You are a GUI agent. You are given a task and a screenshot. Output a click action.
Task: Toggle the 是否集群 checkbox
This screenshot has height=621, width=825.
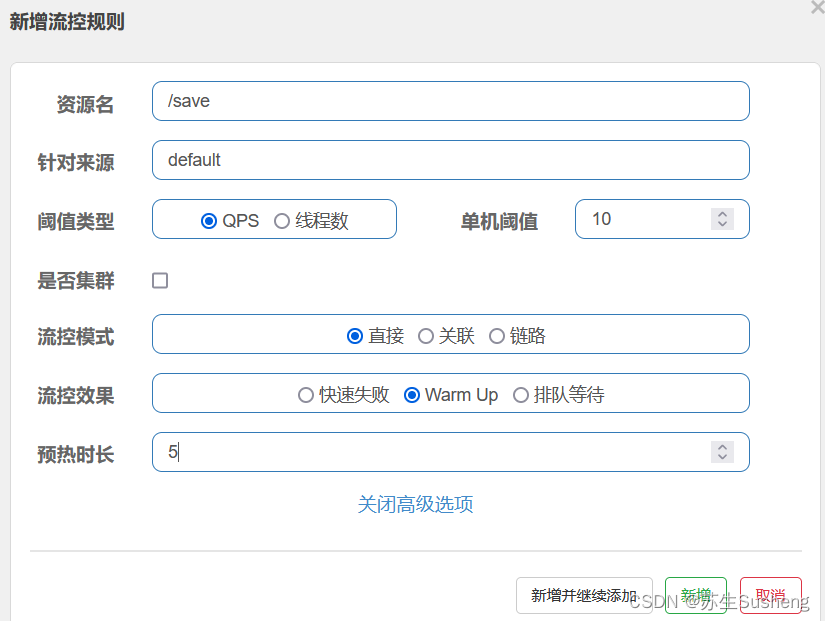click(x=160, y=281)
